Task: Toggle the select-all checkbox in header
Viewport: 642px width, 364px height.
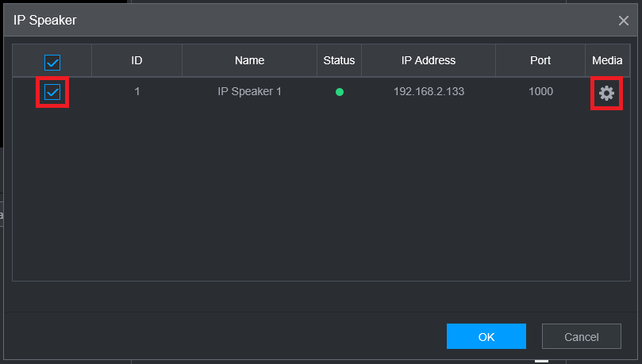Action: 52,62
